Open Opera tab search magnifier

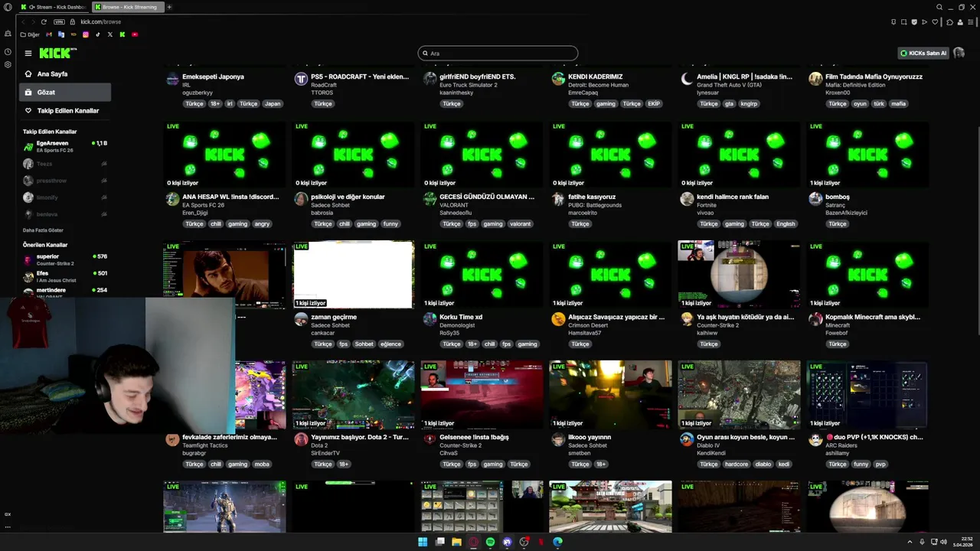(939, 7)
